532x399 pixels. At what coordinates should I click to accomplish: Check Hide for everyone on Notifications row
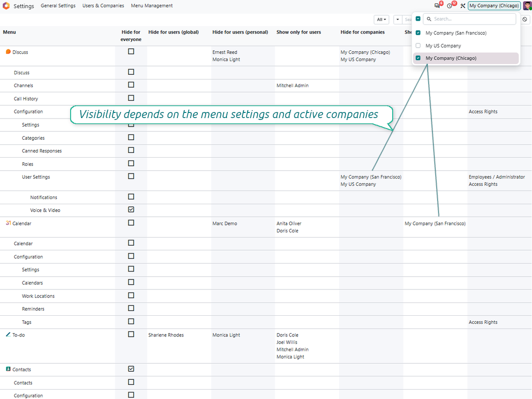tap(131, 197)
